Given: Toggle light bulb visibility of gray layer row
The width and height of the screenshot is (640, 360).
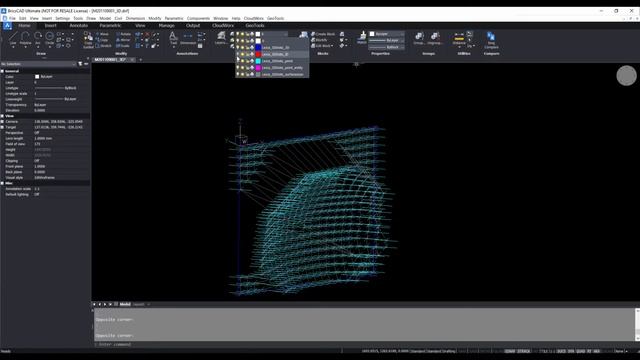Looking at the screenshot, I should click(x=238, y=74).
